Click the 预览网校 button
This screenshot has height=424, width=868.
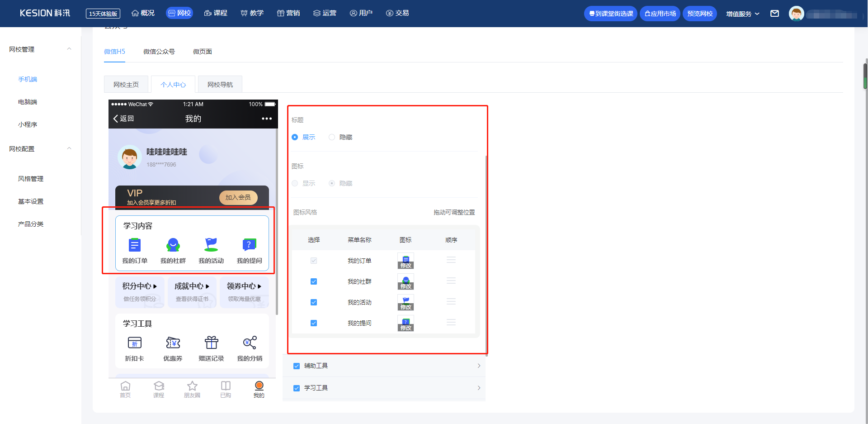(700, 14)
